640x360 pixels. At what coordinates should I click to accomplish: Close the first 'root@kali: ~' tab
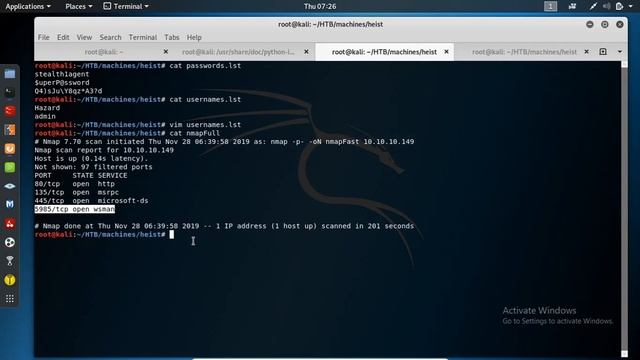point(166,52)
